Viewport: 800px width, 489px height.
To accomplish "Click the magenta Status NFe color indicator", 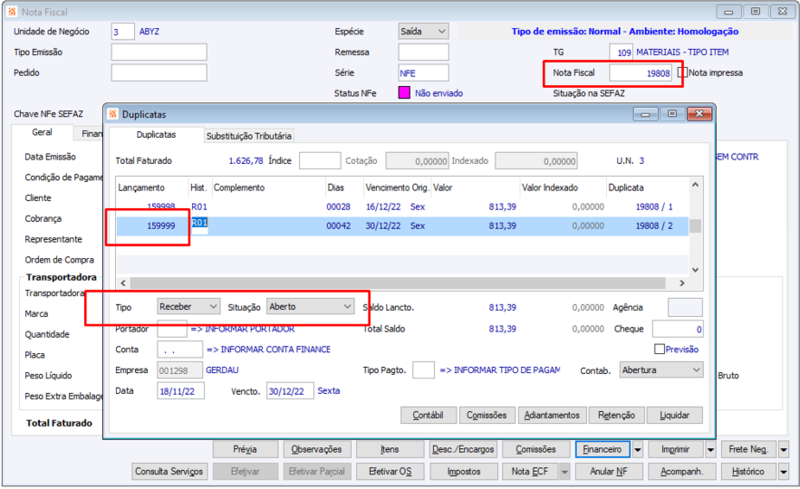I will pyautogui.click(x=404, y=93).
